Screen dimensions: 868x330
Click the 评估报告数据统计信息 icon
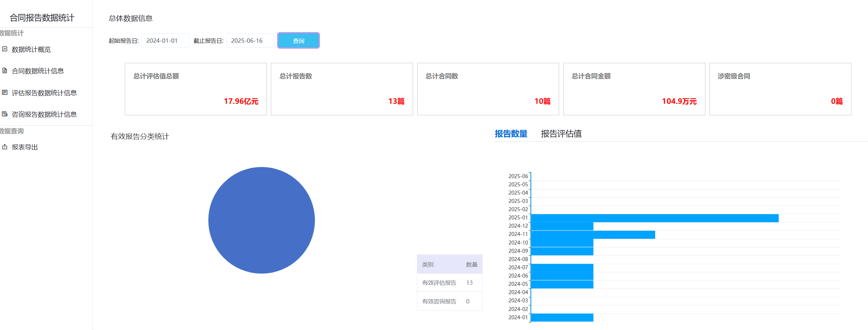point(5,93)
